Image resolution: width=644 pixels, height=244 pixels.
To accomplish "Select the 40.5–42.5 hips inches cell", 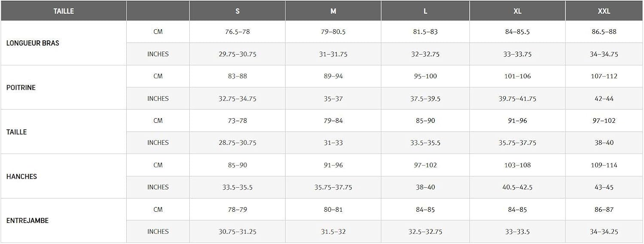I will click(x=517, y=187).
